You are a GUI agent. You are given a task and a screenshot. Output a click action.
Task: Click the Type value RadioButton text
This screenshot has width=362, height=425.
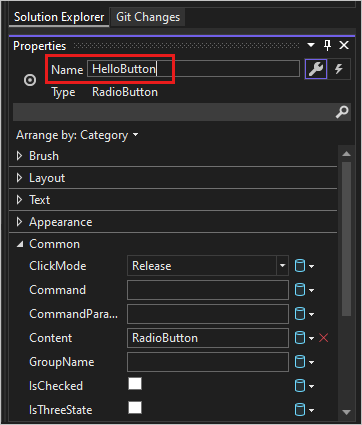point(125,92)
